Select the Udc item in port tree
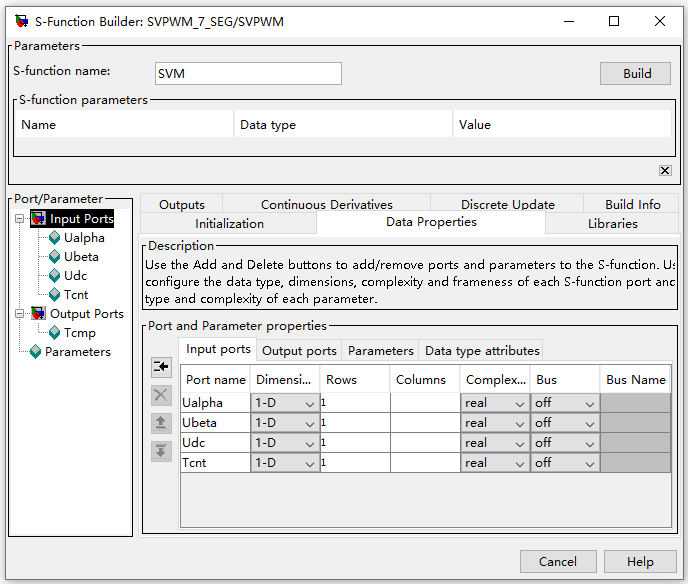 75,276
